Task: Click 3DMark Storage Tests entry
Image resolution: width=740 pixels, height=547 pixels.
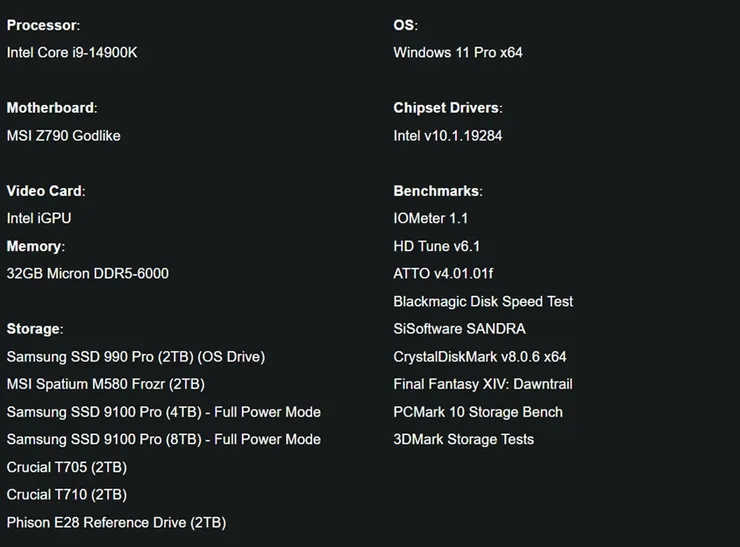Action: coord(464,439)
